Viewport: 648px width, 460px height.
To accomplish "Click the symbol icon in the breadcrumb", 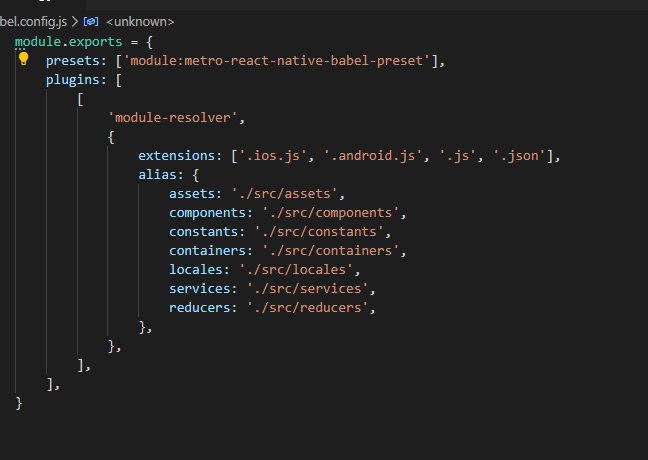I will (91, 21).
